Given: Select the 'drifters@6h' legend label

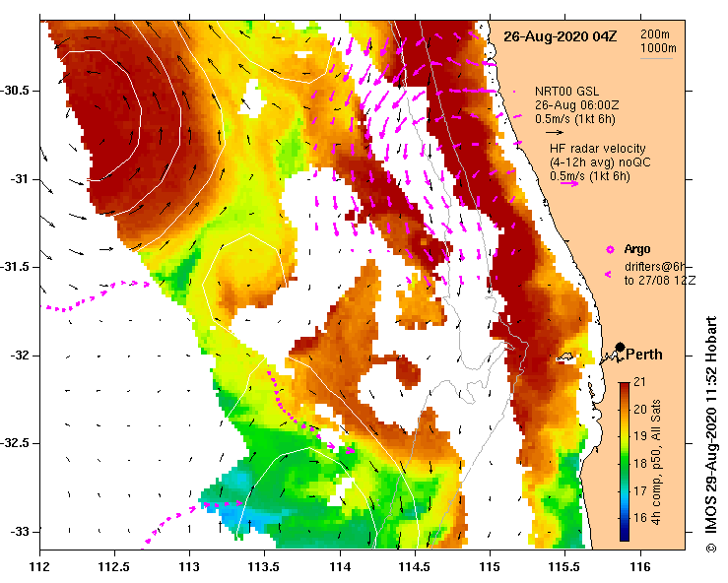Looking at the screenshot, I should coord(654,267).
